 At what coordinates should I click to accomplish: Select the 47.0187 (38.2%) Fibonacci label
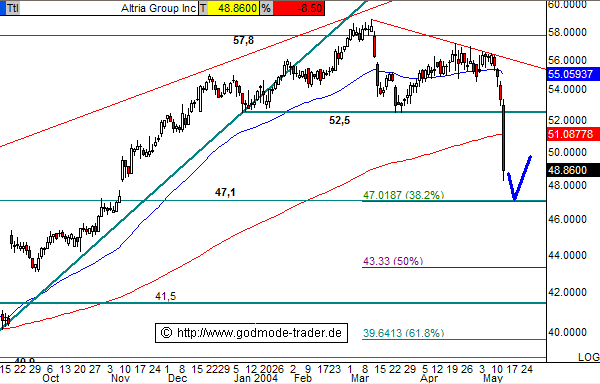coord(403,195)
